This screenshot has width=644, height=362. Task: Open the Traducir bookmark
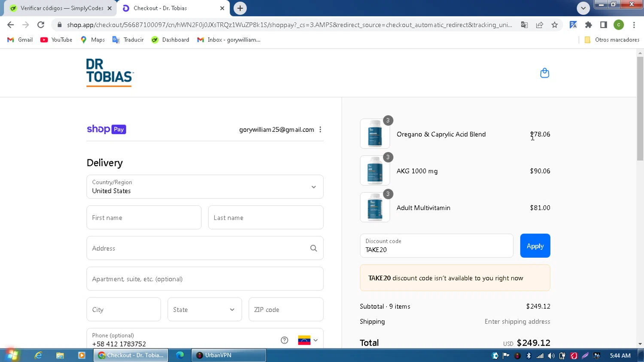coord(128,40)
